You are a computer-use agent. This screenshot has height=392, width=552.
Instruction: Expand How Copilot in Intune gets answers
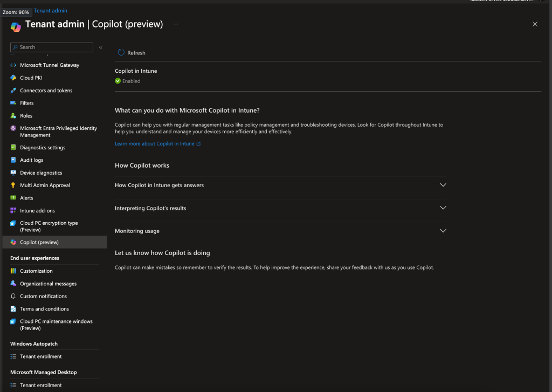(443, 185)
